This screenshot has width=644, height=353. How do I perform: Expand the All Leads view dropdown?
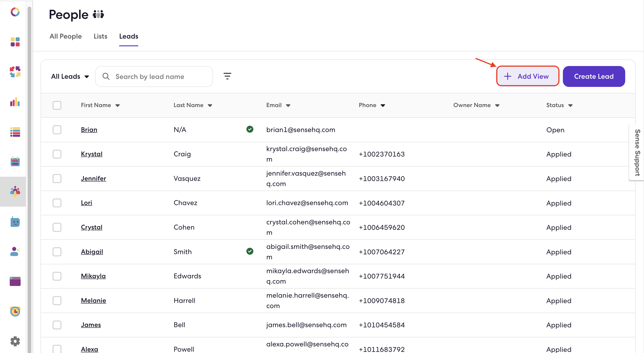(x=70, y=76)
